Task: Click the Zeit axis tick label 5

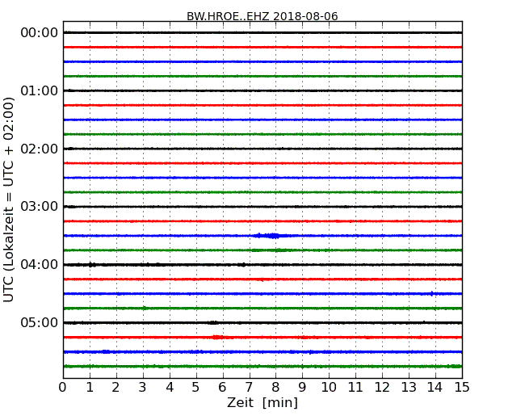Action: coord(196,388)
